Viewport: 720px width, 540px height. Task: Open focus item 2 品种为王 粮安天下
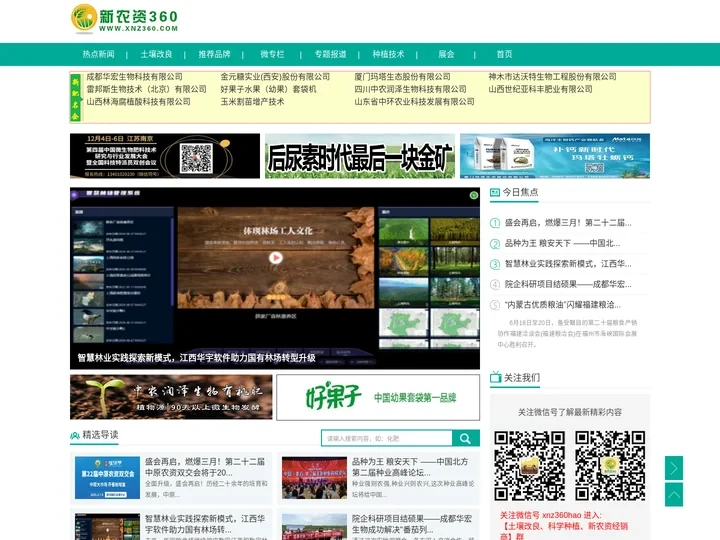click(562, 243)
